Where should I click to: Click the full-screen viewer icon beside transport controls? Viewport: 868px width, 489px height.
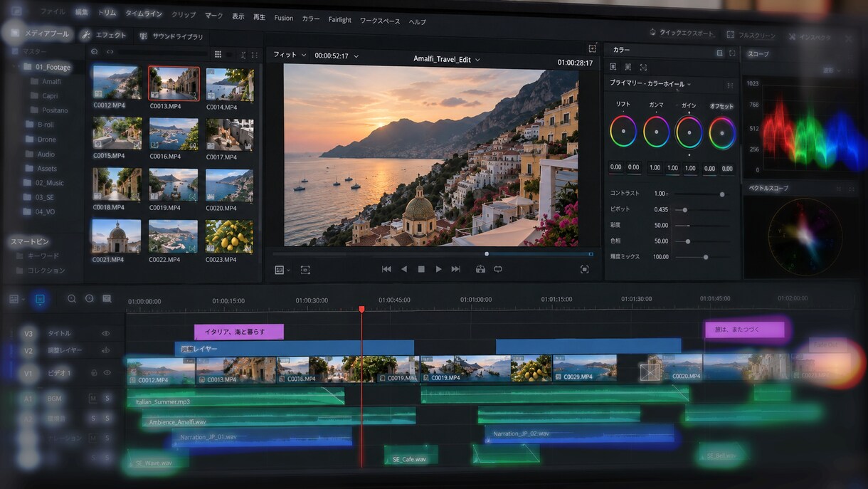585,269
